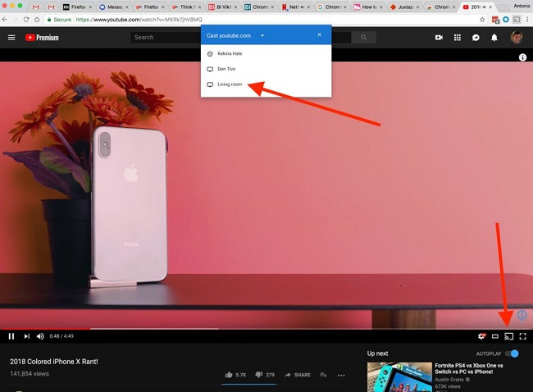Toggle the Autoplay switch
This screenshot has height=392, width=533.
[512, 353]
